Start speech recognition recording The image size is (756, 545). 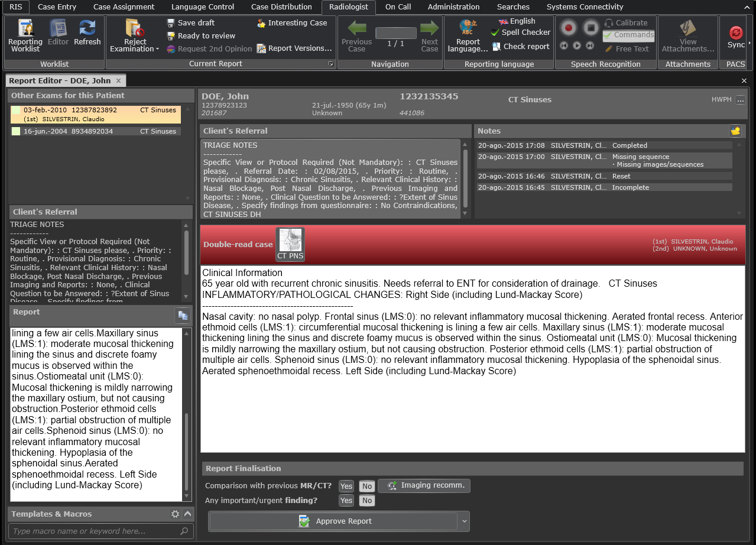(x=569, y=28)
